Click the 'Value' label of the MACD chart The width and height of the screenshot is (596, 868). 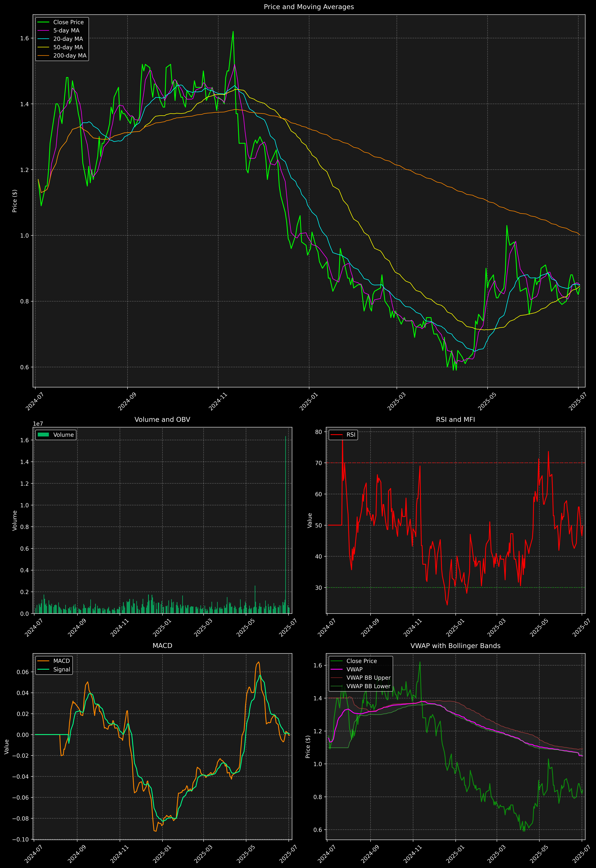pyautogui.click(x=7, y=747)
